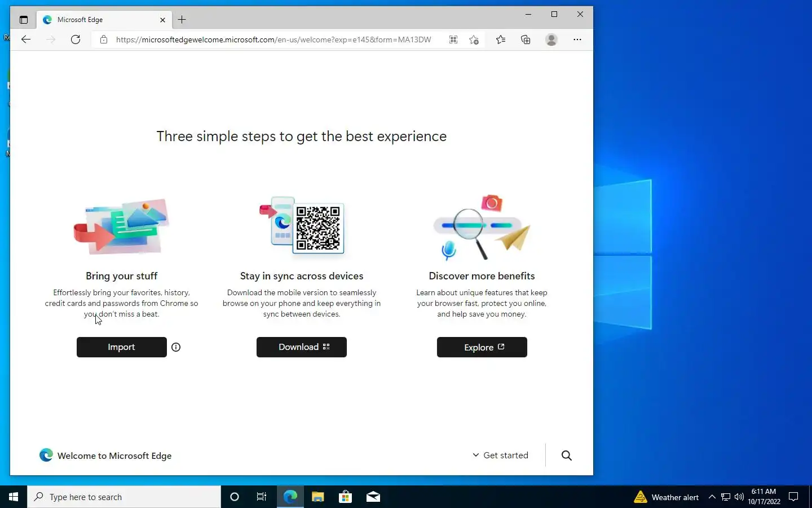
Task: View site information lock icon
Action: point(103,40)
